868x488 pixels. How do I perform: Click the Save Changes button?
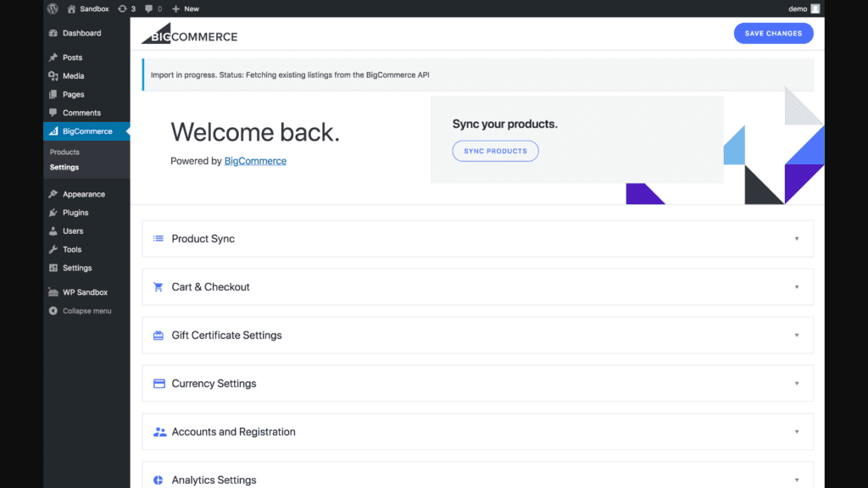(773, 33)
